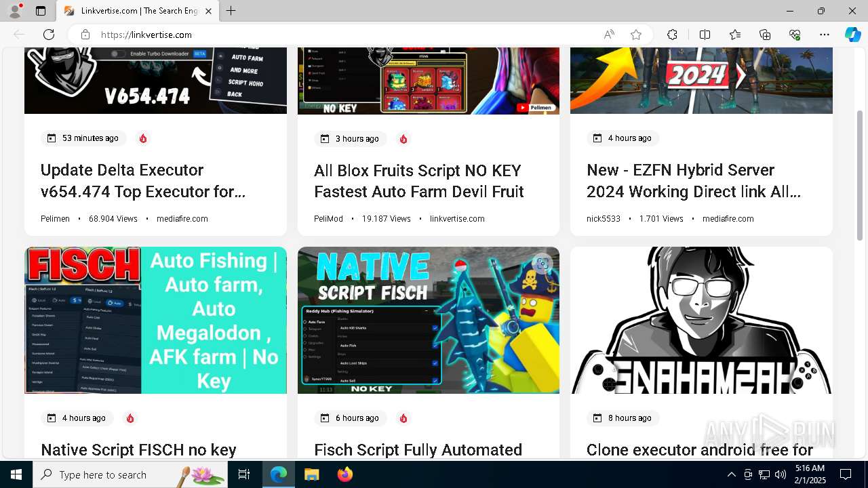
Task: Open Fisch Script Fully Automated title
Action: coord(418,450)
